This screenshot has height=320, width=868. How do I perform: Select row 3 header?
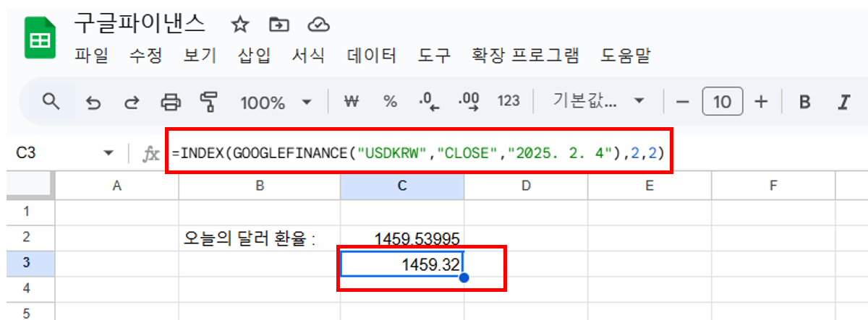[x=27, y=264]
